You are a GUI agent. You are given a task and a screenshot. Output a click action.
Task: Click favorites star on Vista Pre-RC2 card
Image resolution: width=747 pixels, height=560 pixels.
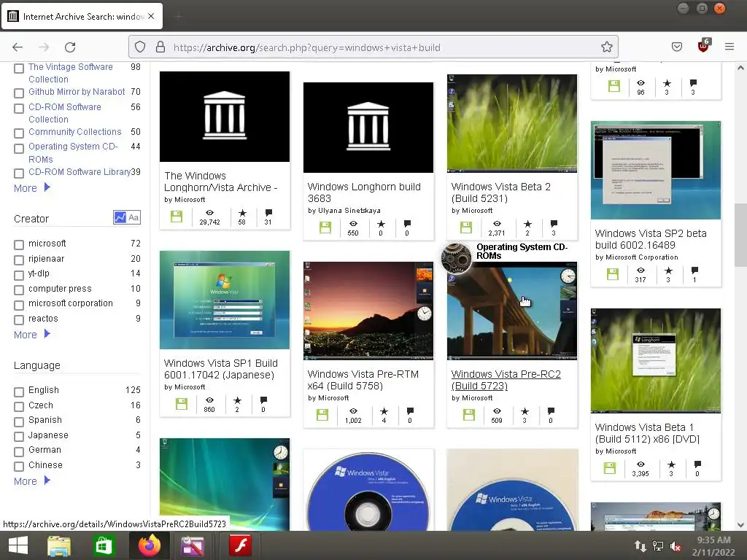tap(525, 411)
